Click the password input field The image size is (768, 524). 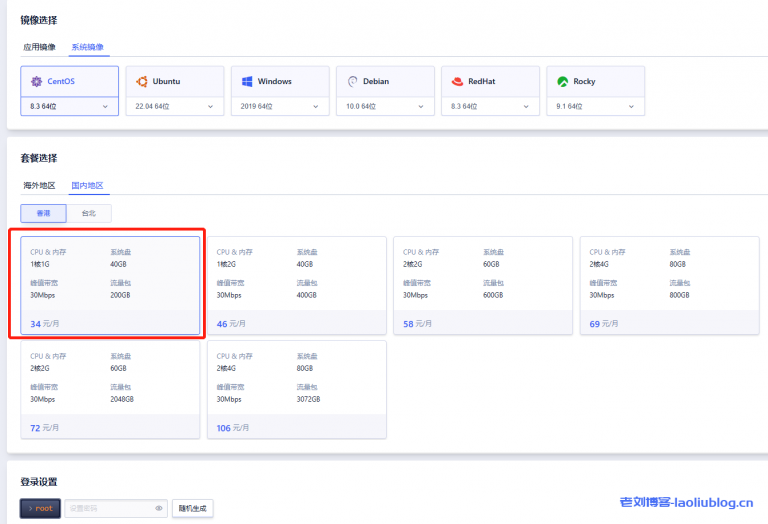coord(108,508)
